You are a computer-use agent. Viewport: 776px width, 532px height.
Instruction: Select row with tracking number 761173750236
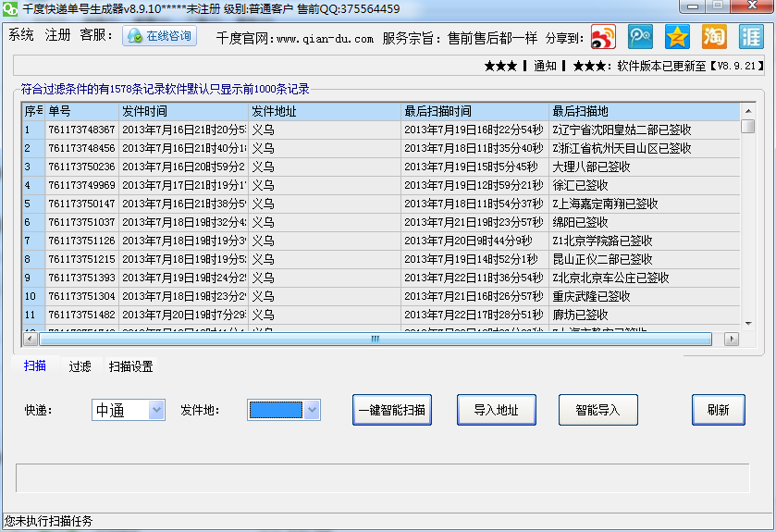point(81,167)
